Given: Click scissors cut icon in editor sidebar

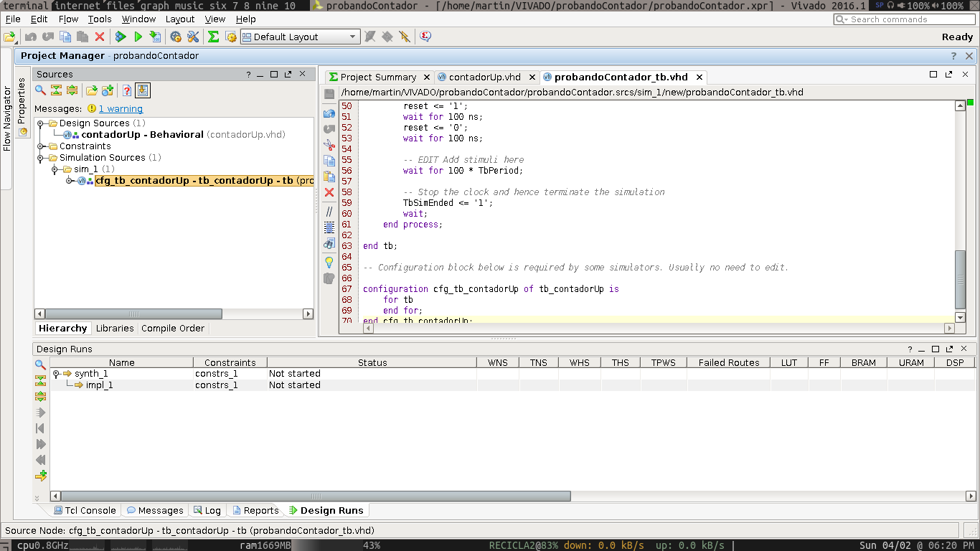Looking at the screenshot, I should tap(329, 145).
